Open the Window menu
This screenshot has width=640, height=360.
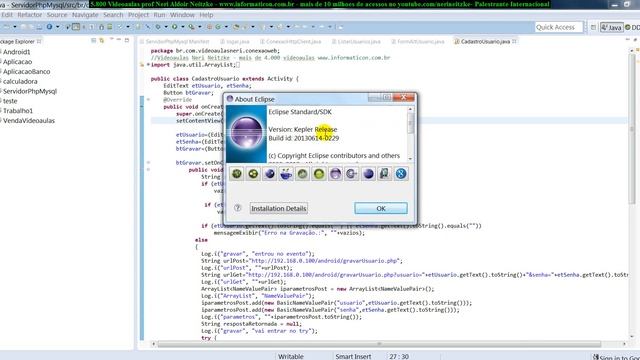click(x=182, y=15)
